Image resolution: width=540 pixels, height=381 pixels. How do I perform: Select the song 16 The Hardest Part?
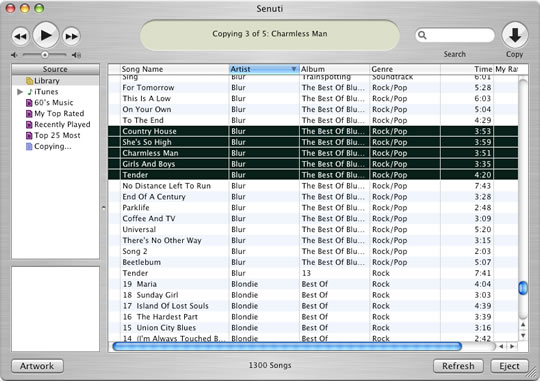tap(313, 317)
